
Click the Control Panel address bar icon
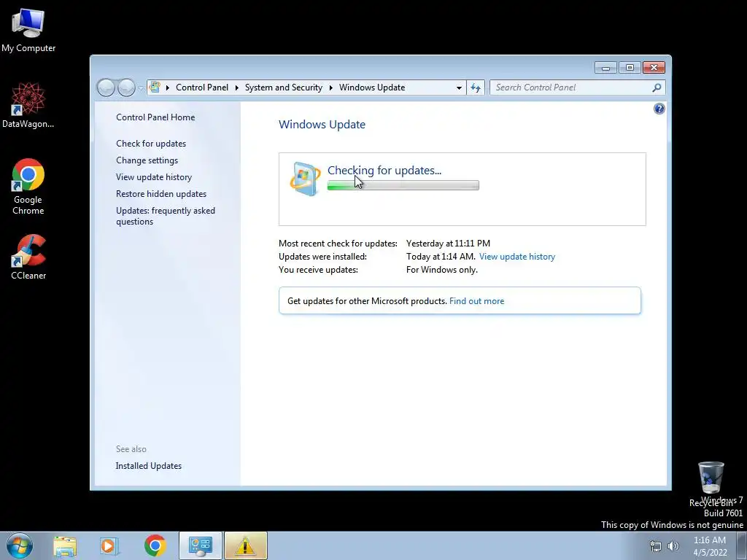(155, 87)
